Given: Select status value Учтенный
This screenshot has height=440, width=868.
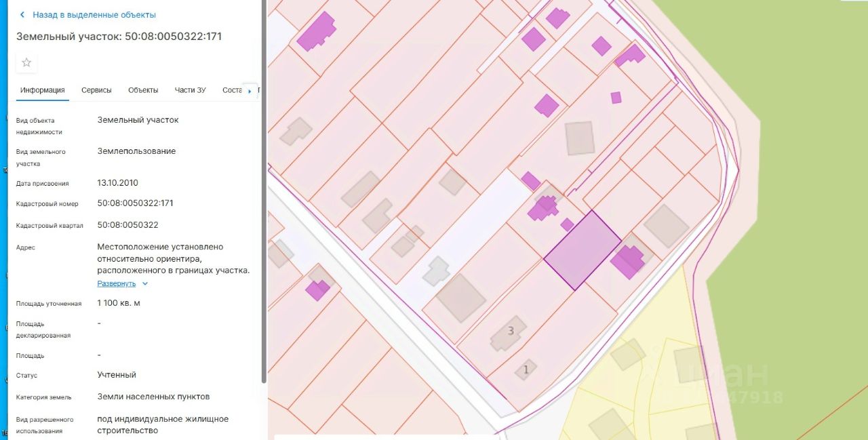Looking at the screenshot, I should pos(117,374).
